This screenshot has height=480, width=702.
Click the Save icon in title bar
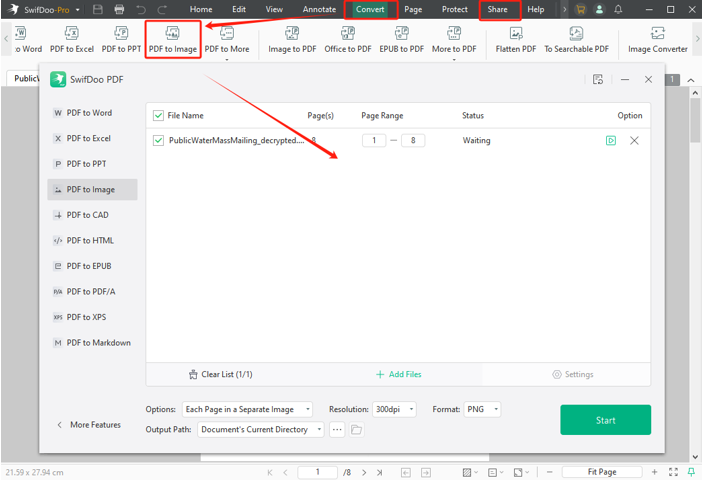point(98,9)
